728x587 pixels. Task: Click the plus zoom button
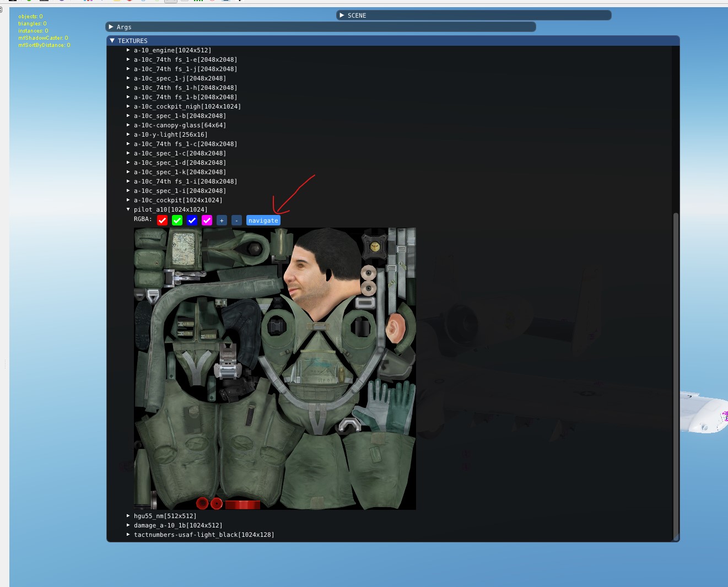click(x=222, y=220)
